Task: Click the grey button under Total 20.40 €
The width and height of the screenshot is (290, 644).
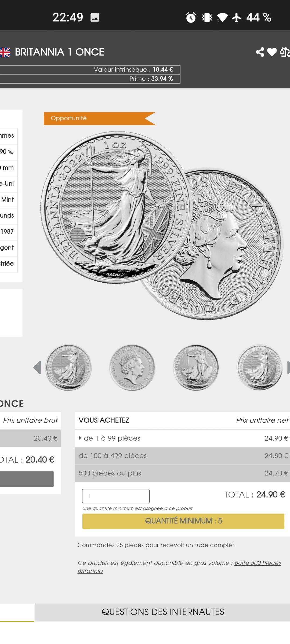Action: 27,479
